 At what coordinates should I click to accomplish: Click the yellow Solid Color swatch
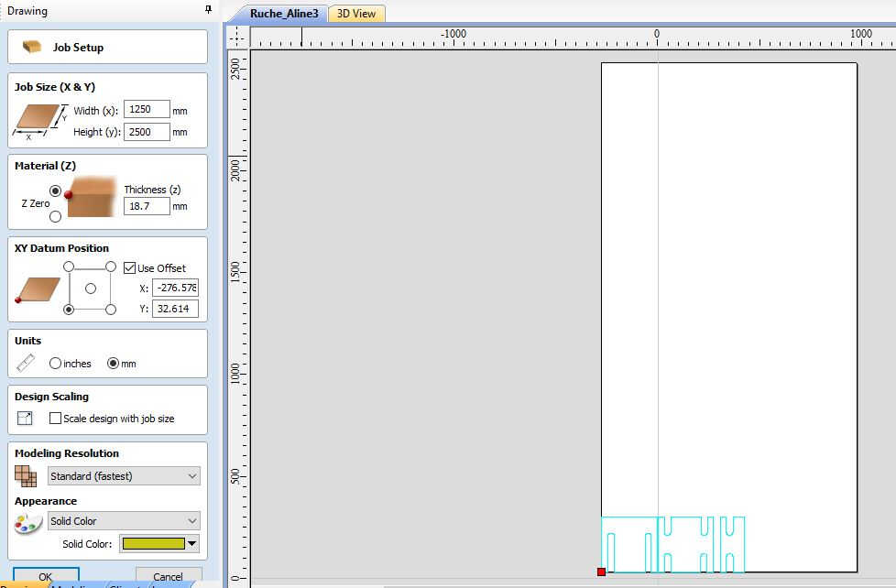pos(154,543)
